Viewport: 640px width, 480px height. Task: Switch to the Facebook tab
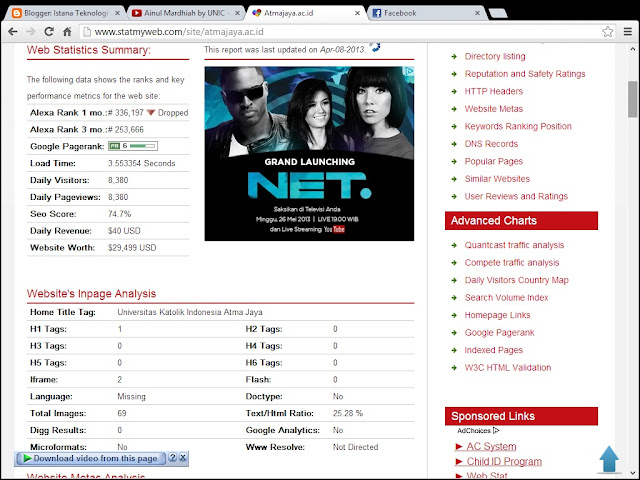425,13
